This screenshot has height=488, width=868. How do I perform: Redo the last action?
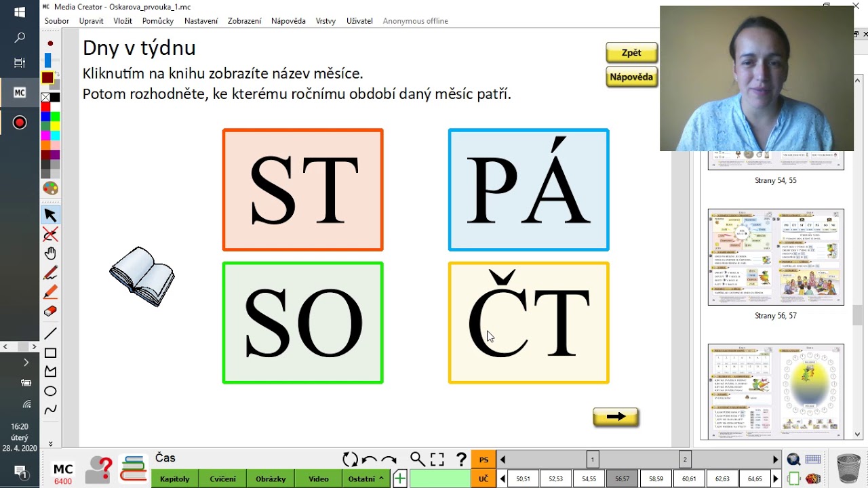click(389, 460)
